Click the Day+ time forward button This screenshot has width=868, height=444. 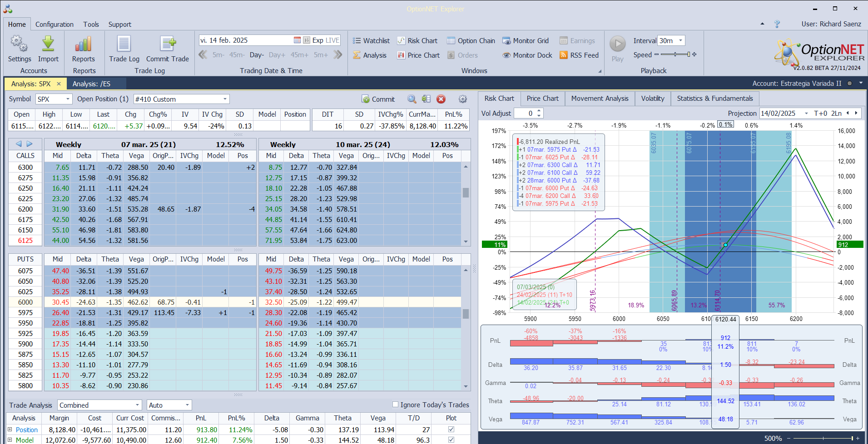(x=277, y=55)
